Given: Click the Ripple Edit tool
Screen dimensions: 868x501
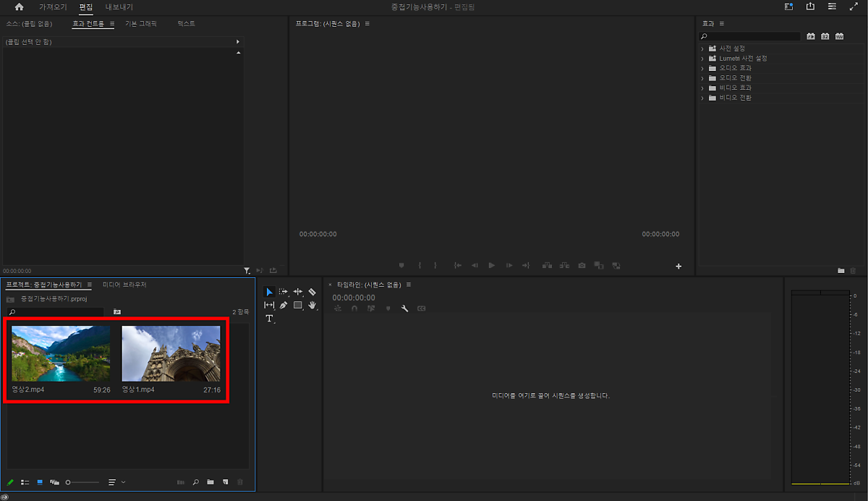Looking at the screenshot, I should (297, 292).
